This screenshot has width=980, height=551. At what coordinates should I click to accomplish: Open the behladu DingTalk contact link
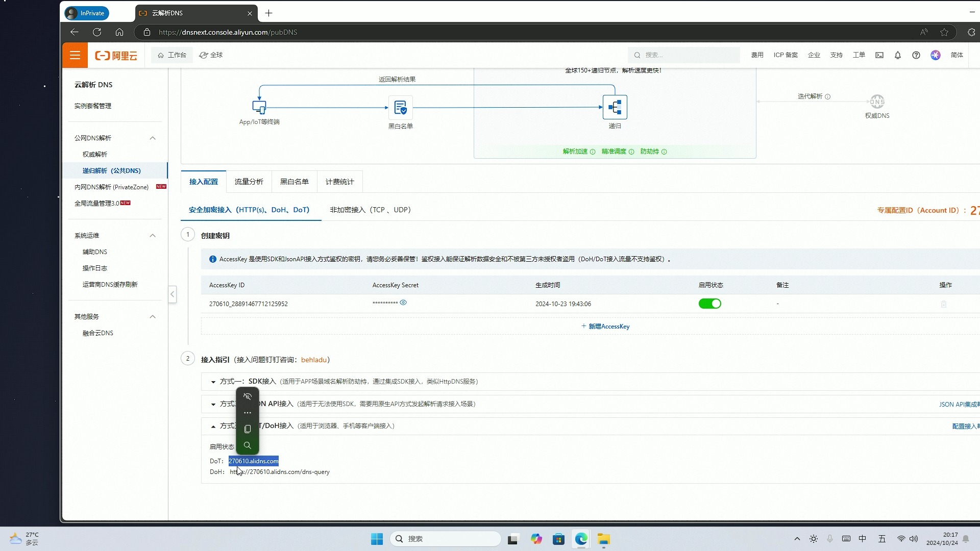(313, 360)
